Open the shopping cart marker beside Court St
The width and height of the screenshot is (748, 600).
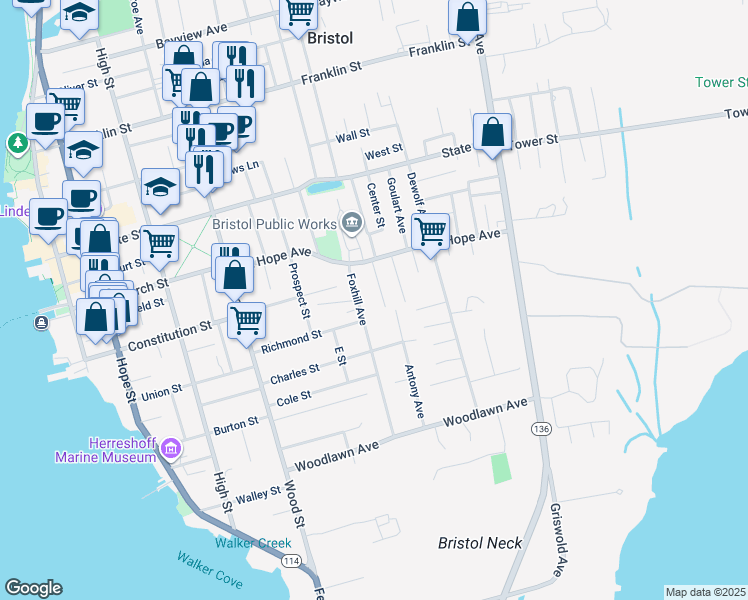[x=159, y=242]
